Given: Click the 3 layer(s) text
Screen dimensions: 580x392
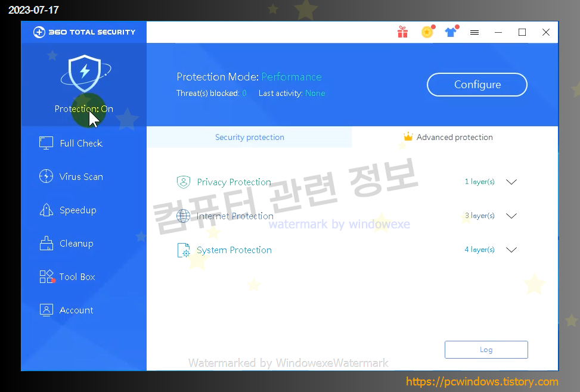Looking at the screenshot, I should coord(479,216).
